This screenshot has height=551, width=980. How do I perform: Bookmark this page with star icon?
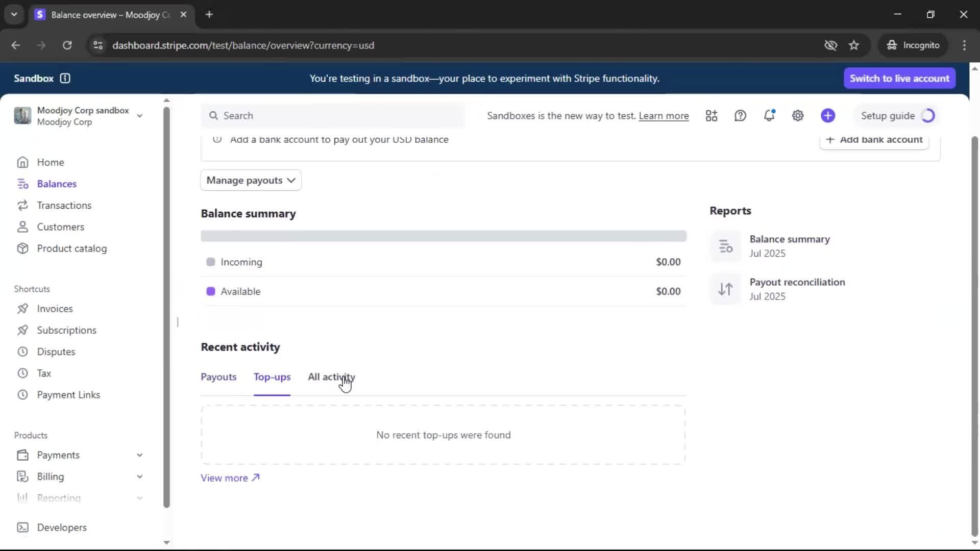(854, 45)
